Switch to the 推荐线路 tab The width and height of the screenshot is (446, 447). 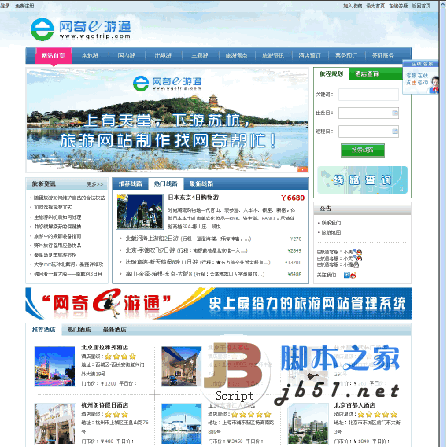click(x=131, y=184)
